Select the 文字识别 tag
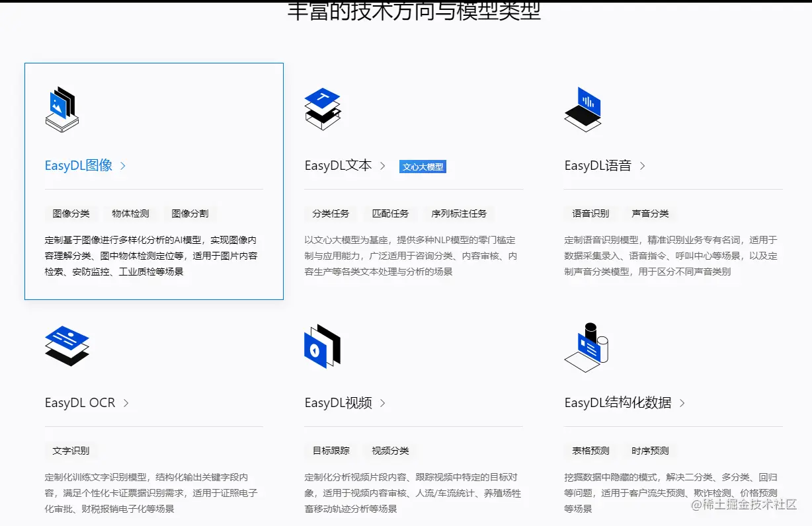Image resolution: width=812 pixels, height=526 pixels. 71,451
